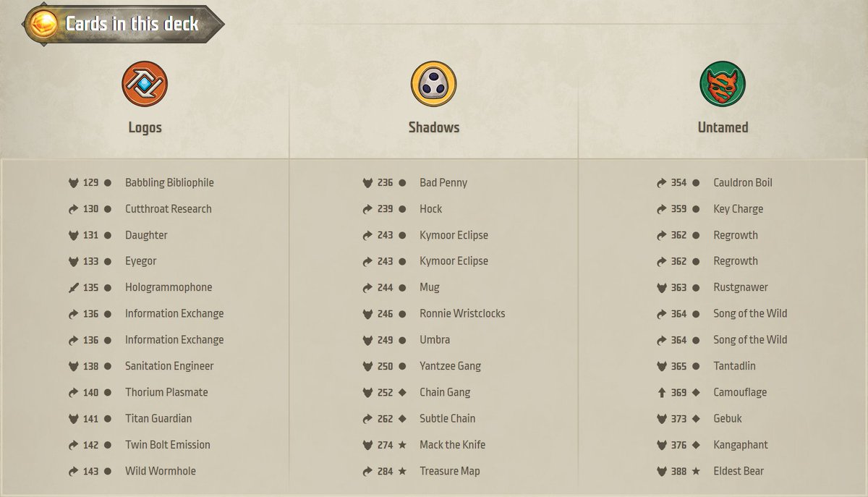Click the action icon beside Thorium Plasmate

(x=73, y=393)
